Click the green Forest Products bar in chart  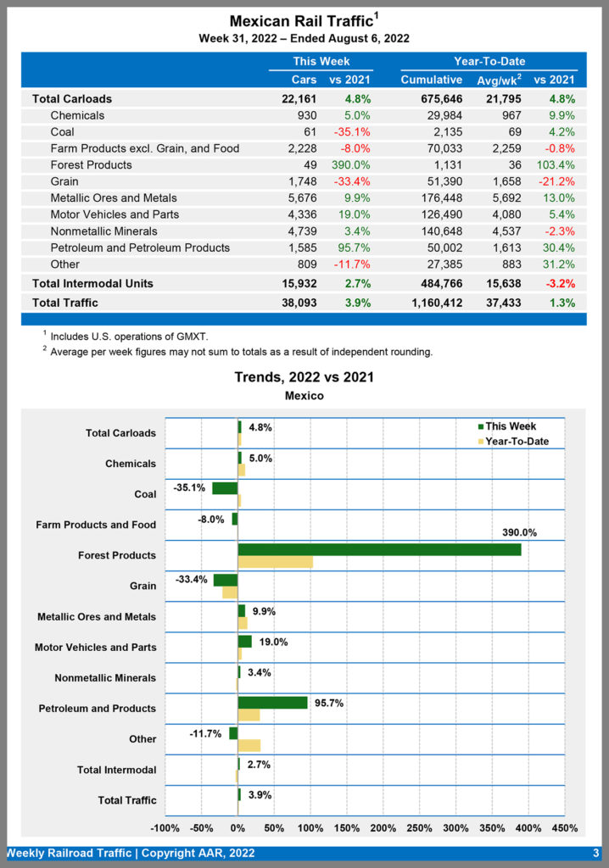[x=379, y=549]
